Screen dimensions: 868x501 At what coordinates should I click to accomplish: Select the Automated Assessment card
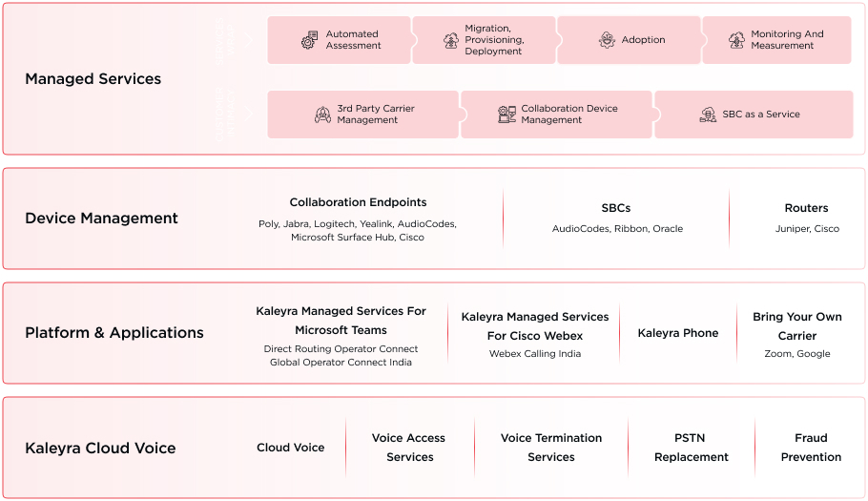point(339,40)
